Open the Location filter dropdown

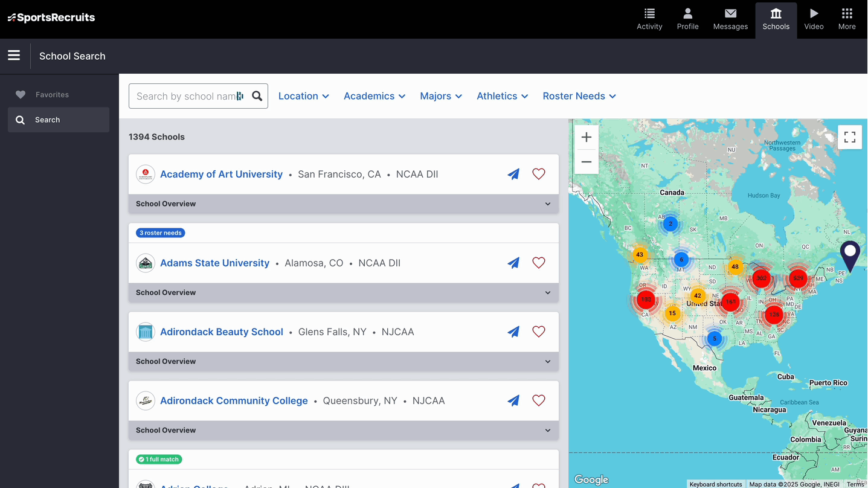pyautogui.click(x=304, y=96)
